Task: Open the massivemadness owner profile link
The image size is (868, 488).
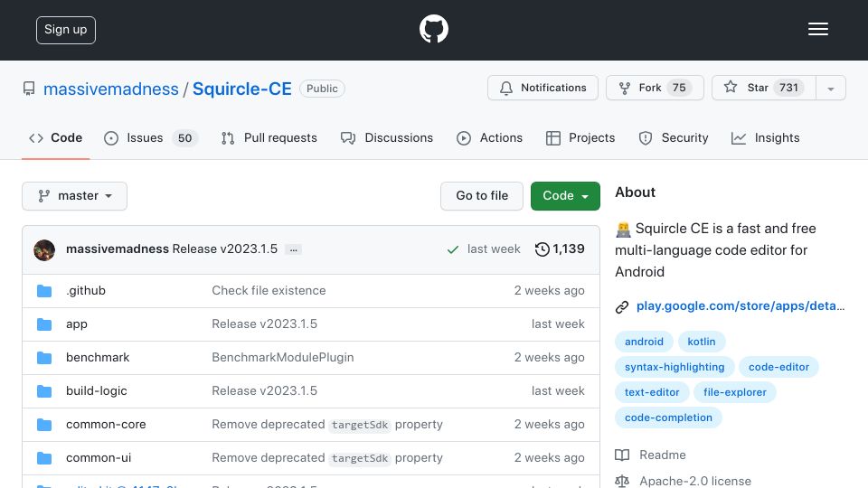Action: coord(110,89)
